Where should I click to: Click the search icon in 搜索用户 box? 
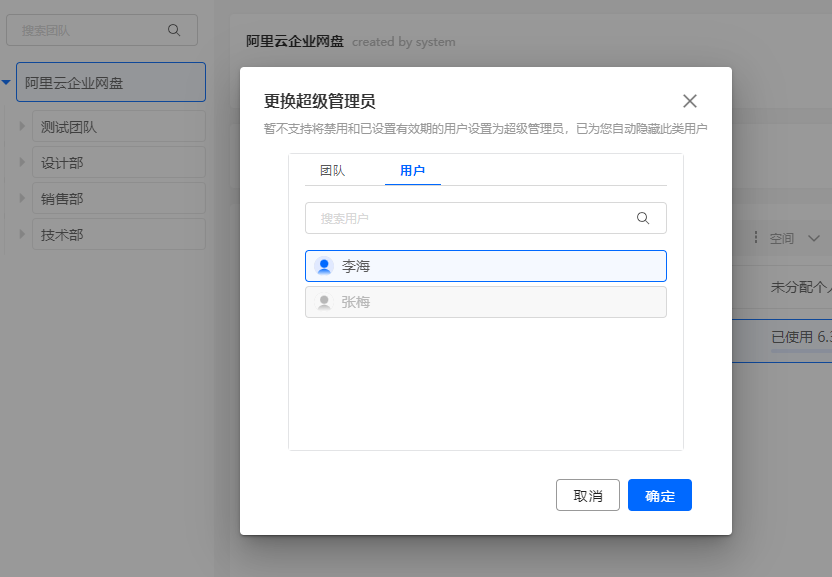pos(643,218)
